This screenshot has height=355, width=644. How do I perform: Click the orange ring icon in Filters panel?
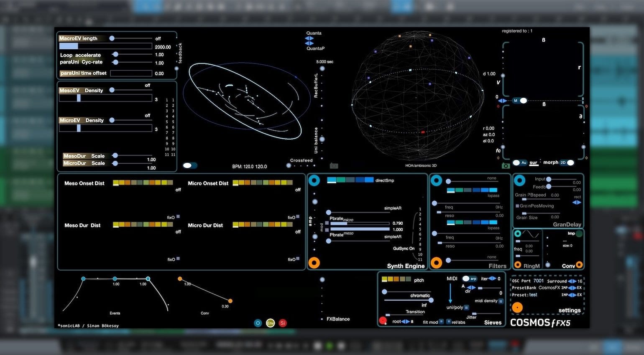(x=436, y=263)
